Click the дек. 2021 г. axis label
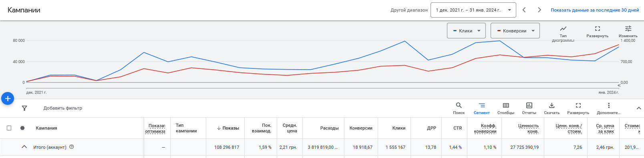644x158 pixels. [x=36, y=92]
